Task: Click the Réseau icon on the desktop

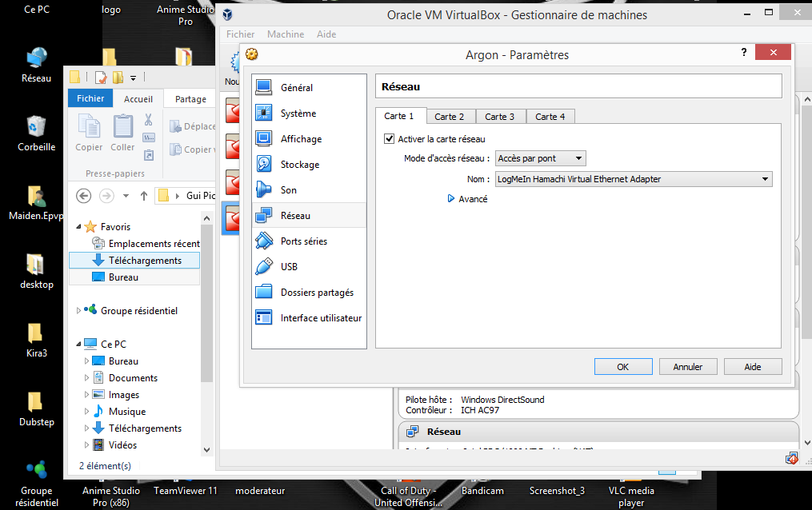Action: [36, 65]
